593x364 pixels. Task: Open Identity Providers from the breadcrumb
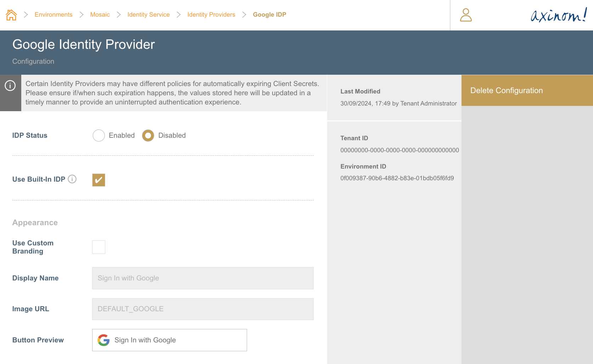coord(211,15)
